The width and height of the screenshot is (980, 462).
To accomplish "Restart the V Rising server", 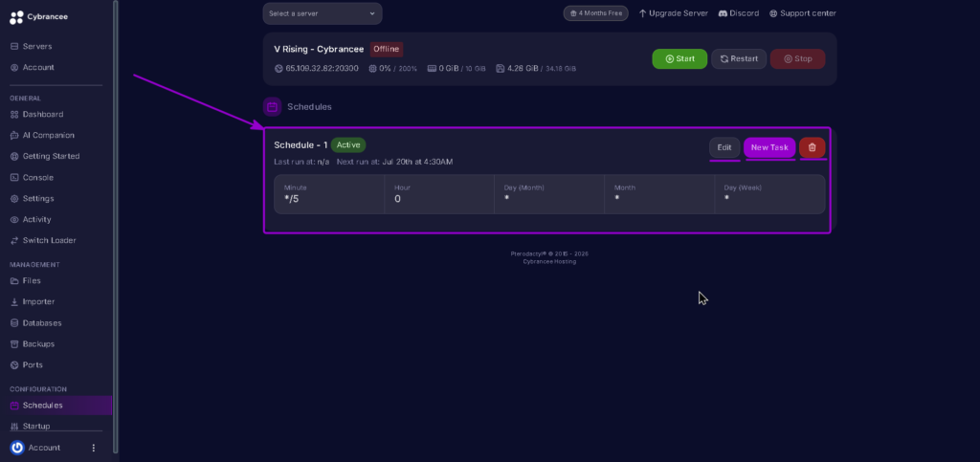I will coord(739,58).
